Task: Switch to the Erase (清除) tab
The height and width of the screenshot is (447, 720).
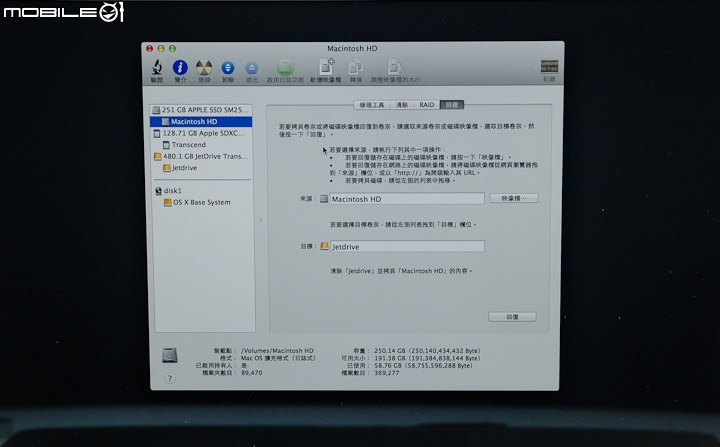Action: (402, 105)
